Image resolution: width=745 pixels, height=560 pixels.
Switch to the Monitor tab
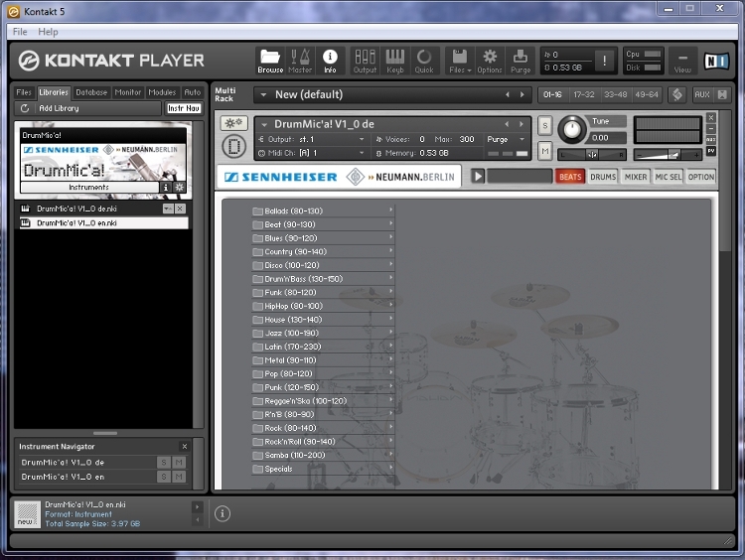coord(128,92)
